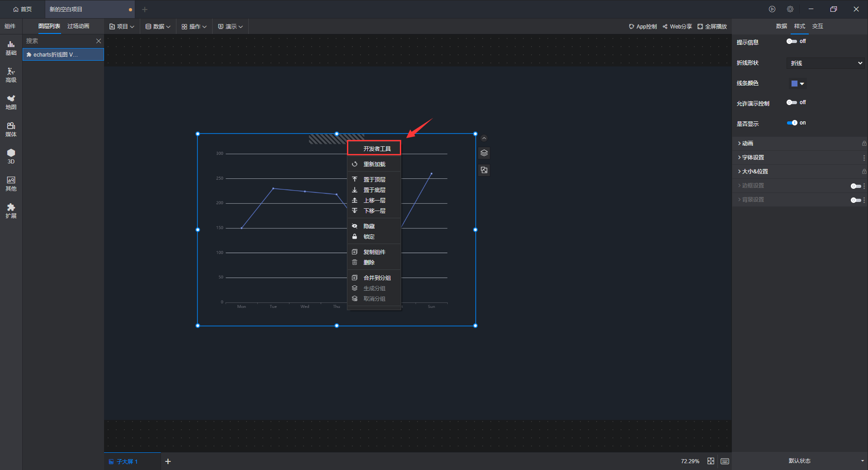The height and width of the screenshot is (470, 868).
Task: Click the 72.29% zoom value
Action: [x=690, y=461]
